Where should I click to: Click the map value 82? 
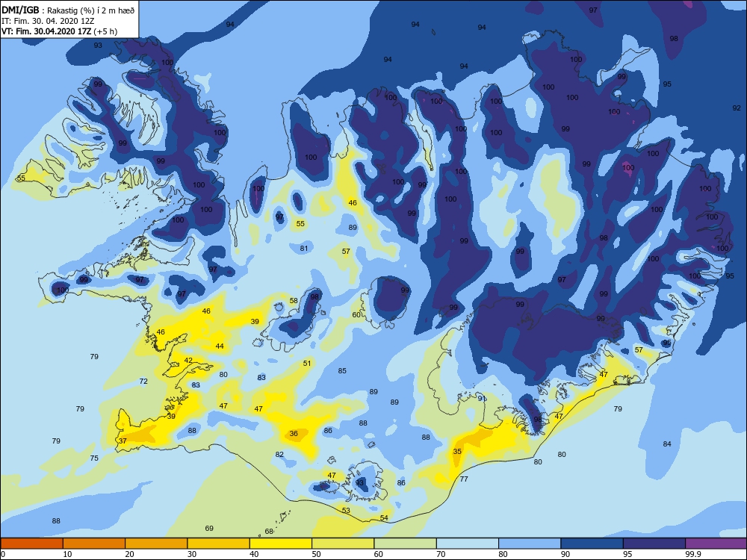pos(279,454)
